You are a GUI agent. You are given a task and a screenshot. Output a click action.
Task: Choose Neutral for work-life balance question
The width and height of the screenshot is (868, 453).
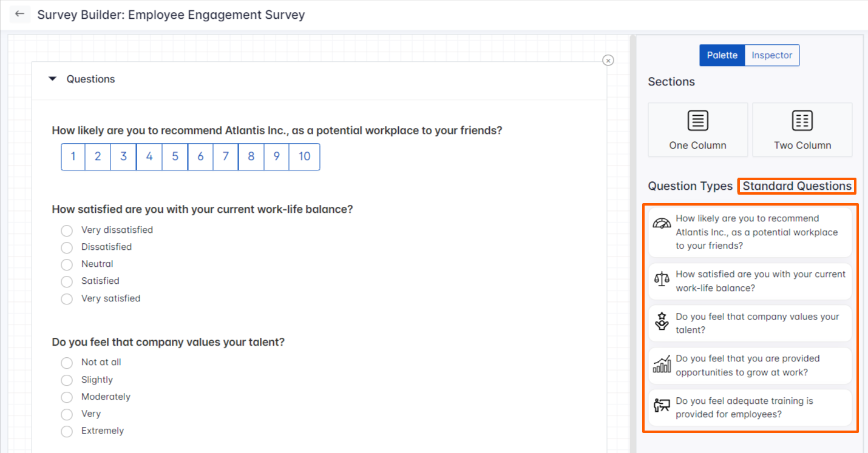tap(67, 264)
